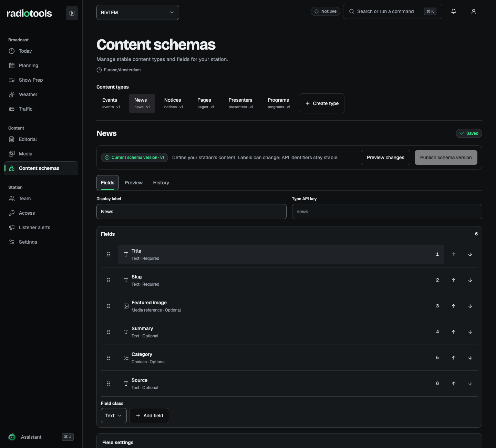Switch to the Preview tab

click(x=134, y=183)
